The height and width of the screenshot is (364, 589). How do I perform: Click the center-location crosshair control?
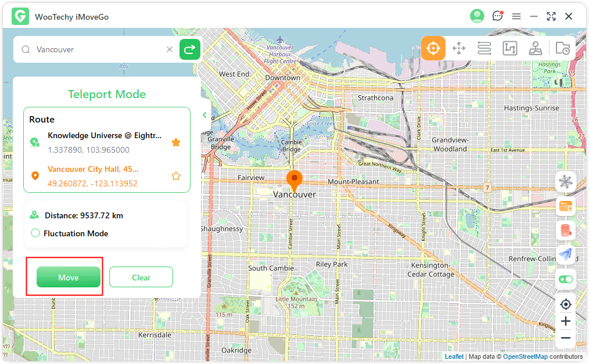coord(565,304)
